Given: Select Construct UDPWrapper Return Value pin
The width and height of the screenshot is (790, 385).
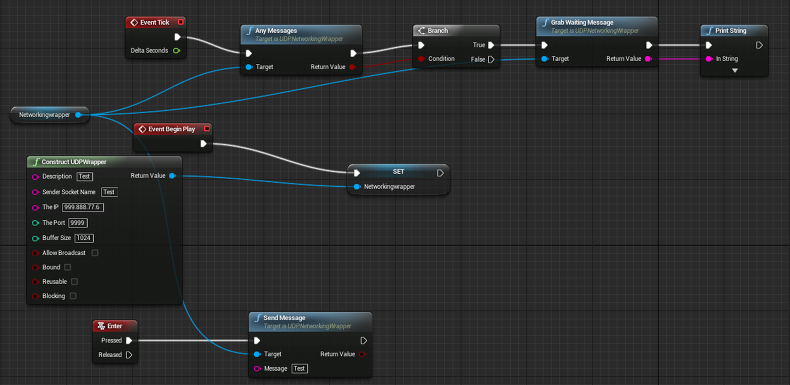Looking at the screenshot, I should [172, 176].
